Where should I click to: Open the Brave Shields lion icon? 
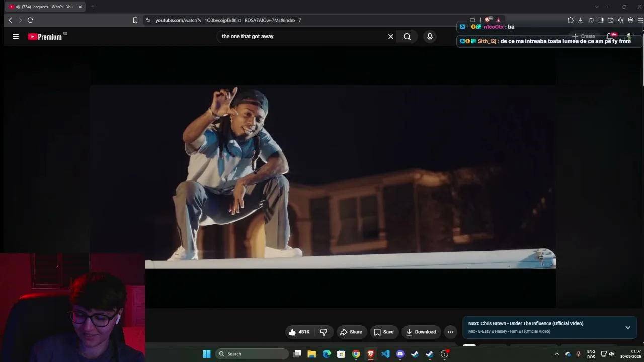[x=487, y=20]
